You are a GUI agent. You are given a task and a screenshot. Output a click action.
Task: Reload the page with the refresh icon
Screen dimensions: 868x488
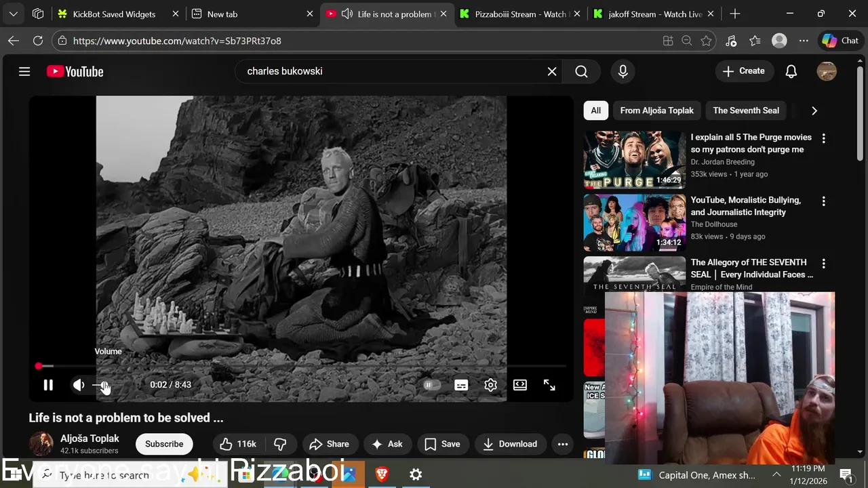point(38,41)
